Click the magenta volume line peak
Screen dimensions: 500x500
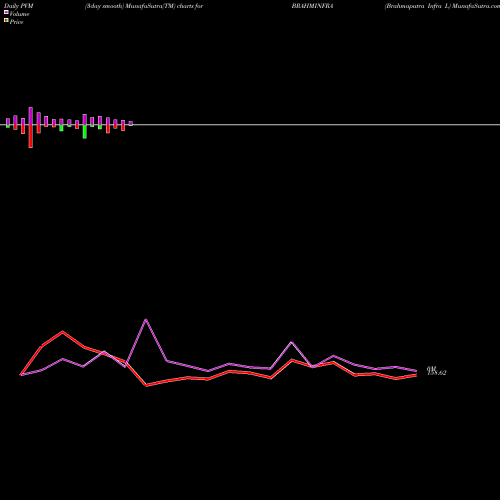[146, 320]
